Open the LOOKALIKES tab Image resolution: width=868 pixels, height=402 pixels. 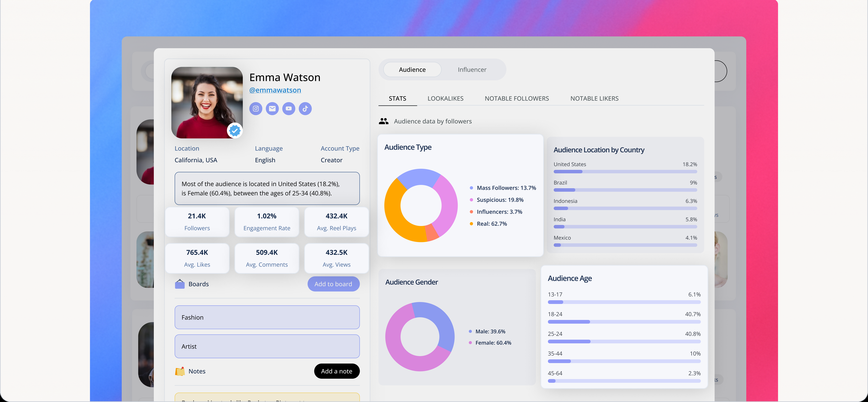pos(445,99)
